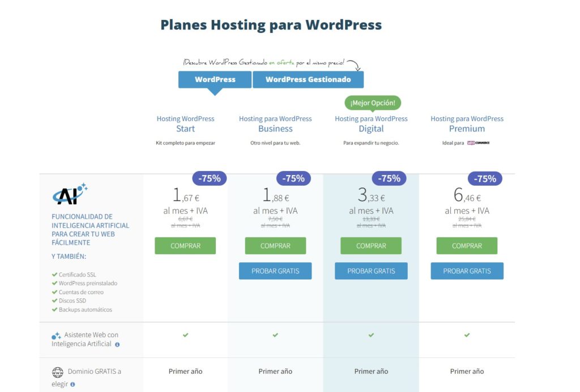Click the -75% badge on the Digital plan
580x392 pixels.
(x=389, y=178)
